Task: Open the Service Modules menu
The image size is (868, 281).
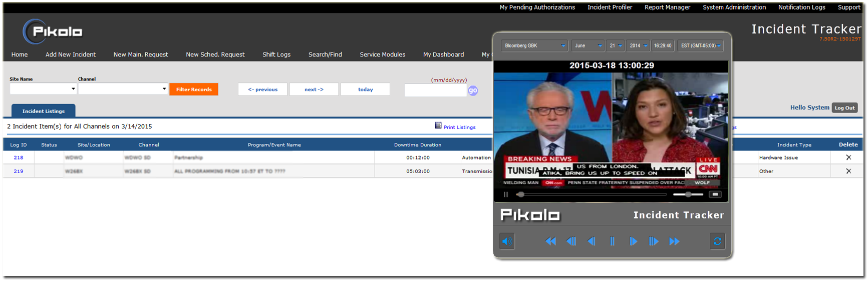Action: tap(383, 54)
